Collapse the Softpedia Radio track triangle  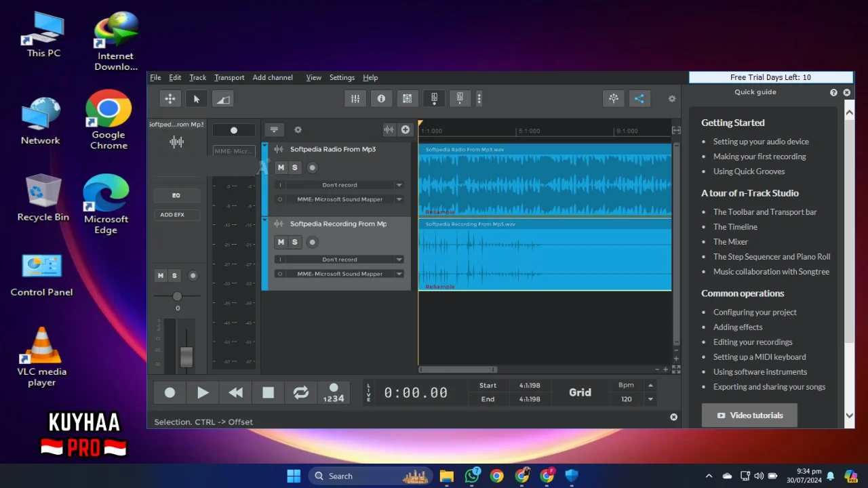coord(265,146)
